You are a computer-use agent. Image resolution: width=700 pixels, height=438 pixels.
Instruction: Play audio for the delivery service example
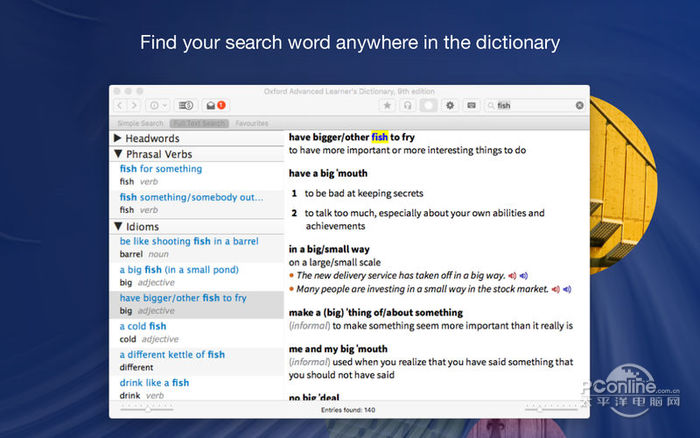[513, 275]
